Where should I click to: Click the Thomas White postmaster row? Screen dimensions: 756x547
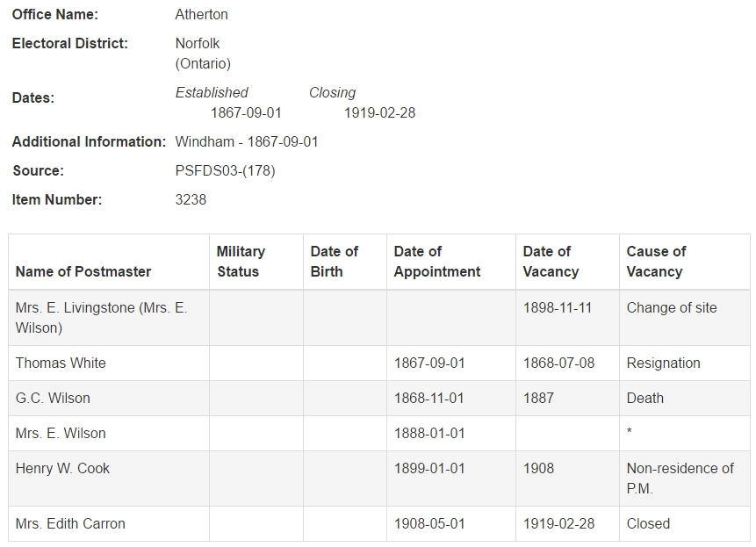379,363
